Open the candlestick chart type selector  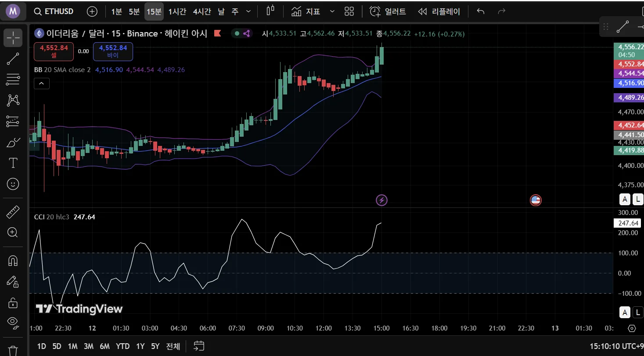[x=270, y=11]
